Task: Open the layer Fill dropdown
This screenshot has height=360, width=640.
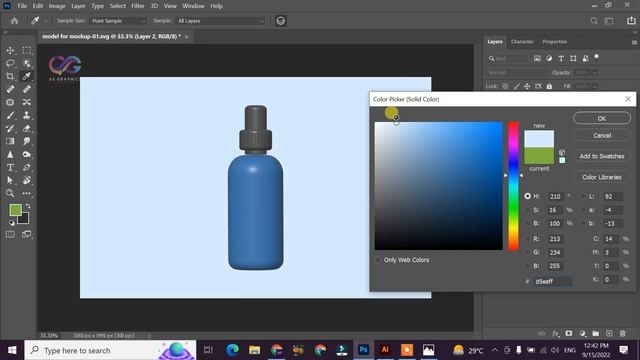Action: (595, 87)
